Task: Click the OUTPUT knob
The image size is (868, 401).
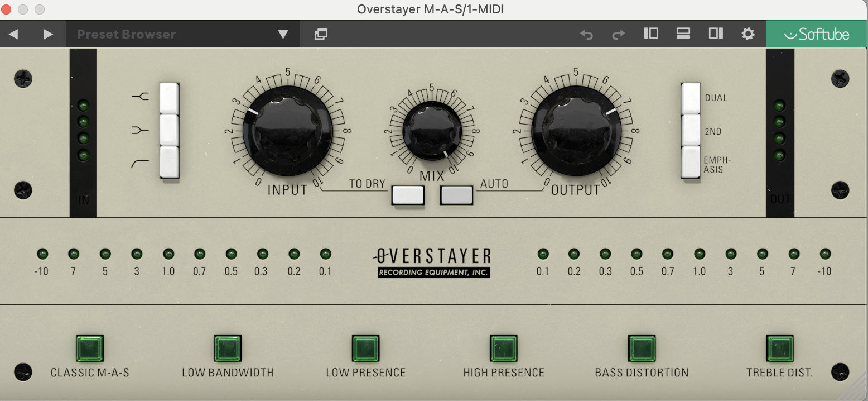Action: [x=576, y=131]
